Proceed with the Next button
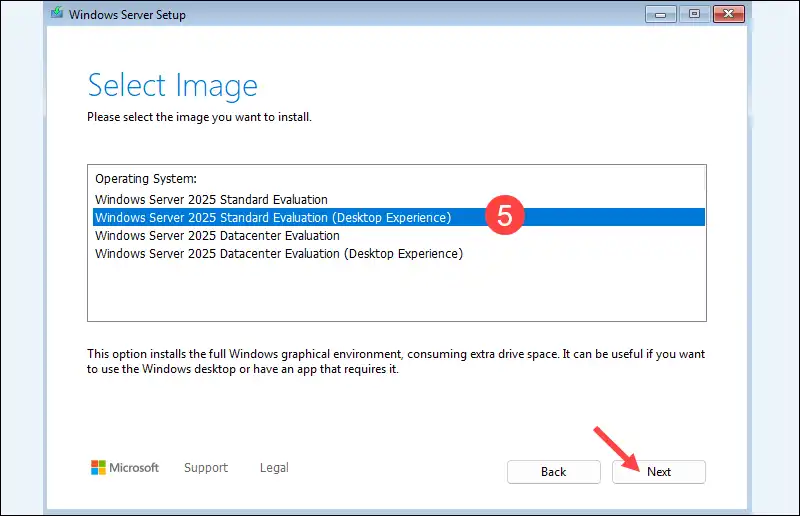 pos(659,472)
